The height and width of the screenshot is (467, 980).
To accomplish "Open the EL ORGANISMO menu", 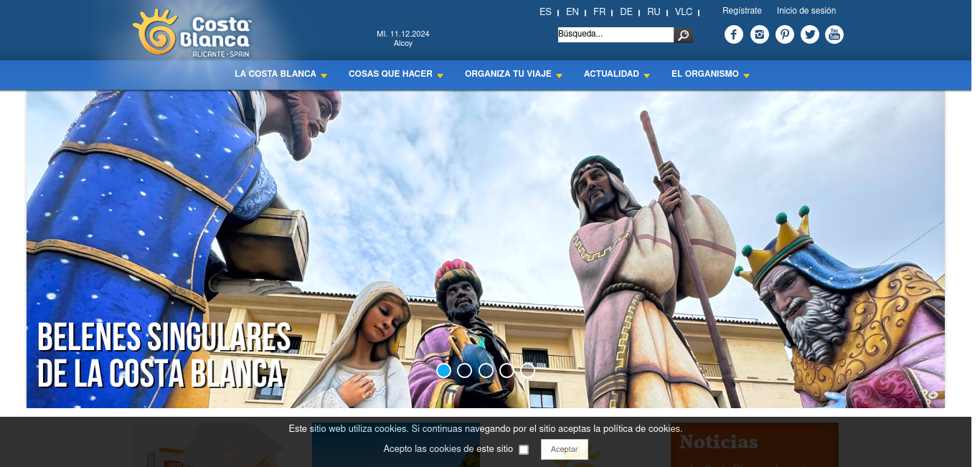I will 705,74.
